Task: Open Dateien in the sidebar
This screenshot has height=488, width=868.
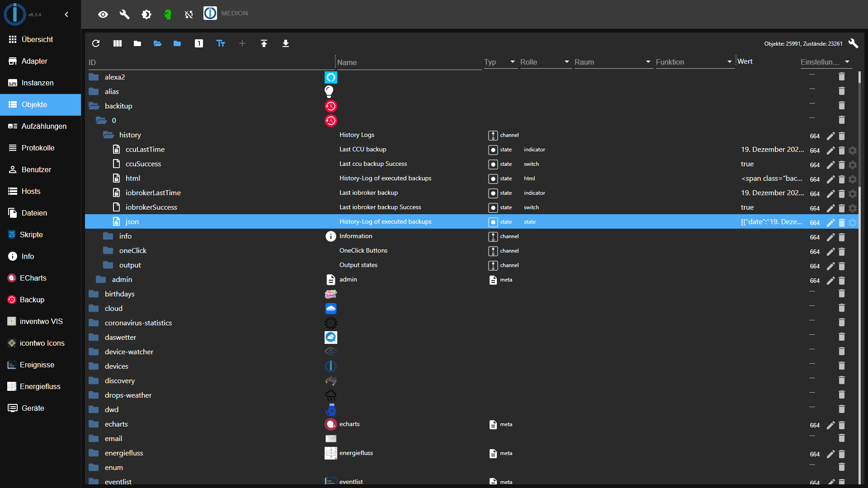Action: (x=40, y=213)
